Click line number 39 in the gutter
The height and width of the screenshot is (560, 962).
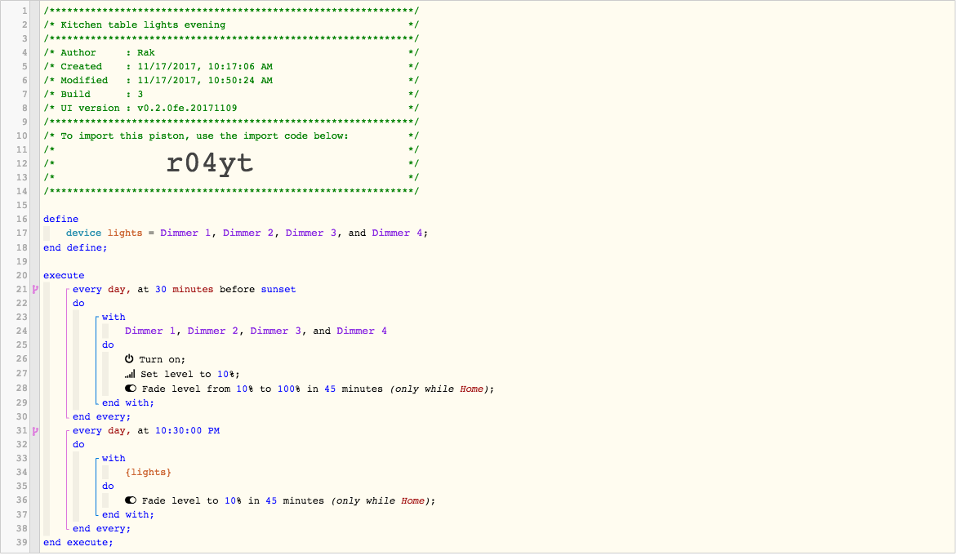[21, 543]
